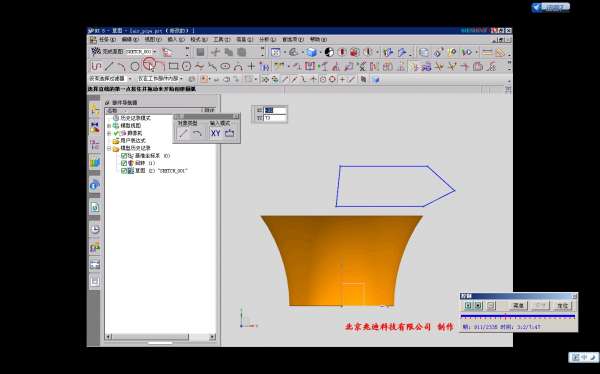Select parameter input mode beside XY

pyautogui.click(x=229, y=133)
